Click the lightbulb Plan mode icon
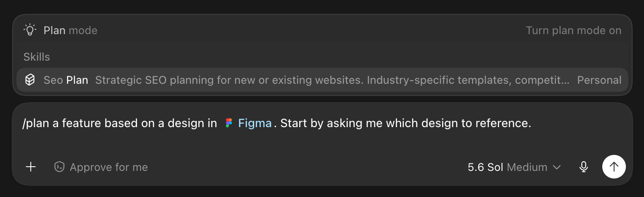The width and height of the screenshot is (644, 197). click(x=30, y=30)
